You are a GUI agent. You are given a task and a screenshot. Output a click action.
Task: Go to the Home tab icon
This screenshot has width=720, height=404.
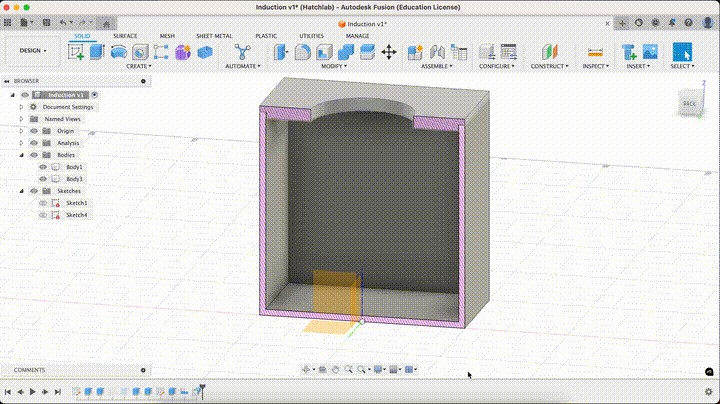point(107,23)
